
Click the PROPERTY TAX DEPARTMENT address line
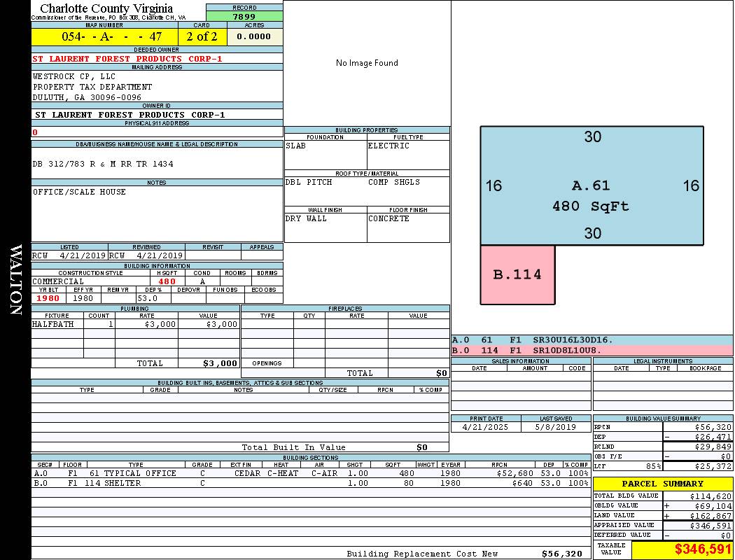(x=92, y=87)
